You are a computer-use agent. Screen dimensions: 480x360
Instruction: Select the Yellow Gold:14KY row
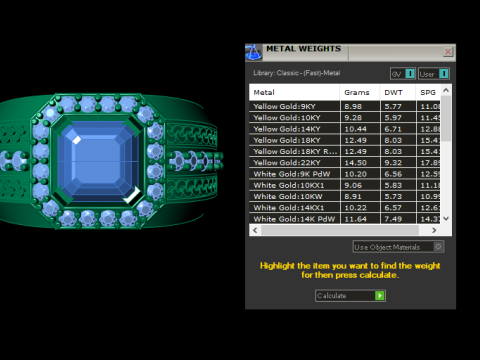[x=345, y=129]
